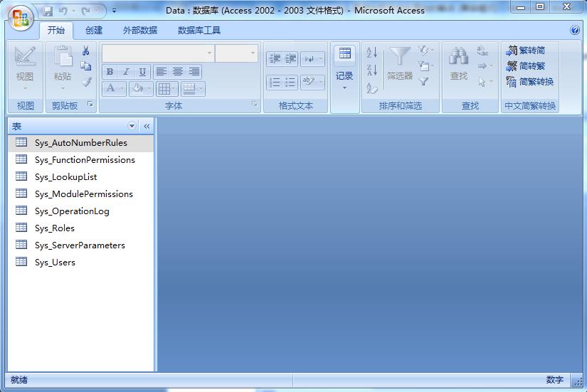Select the Sys_Users table
The width and height of the screenshot is (587, 392).
(81, 263)
